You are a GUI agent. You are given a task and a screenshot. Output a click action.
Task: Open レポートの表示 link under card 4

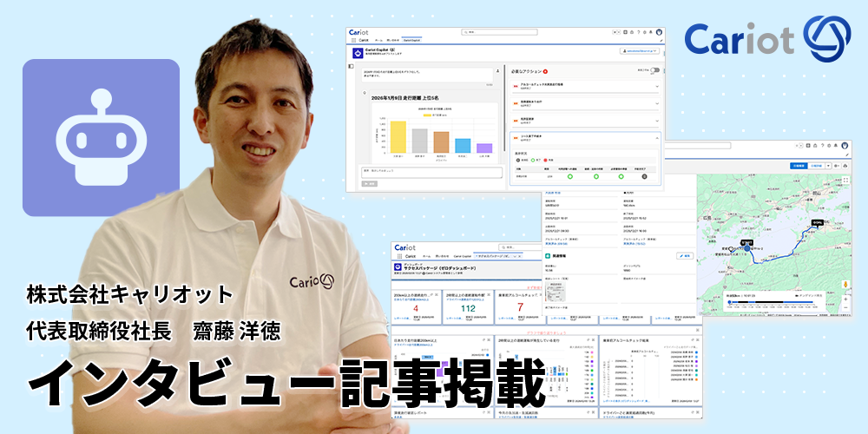tap(403, 319)
